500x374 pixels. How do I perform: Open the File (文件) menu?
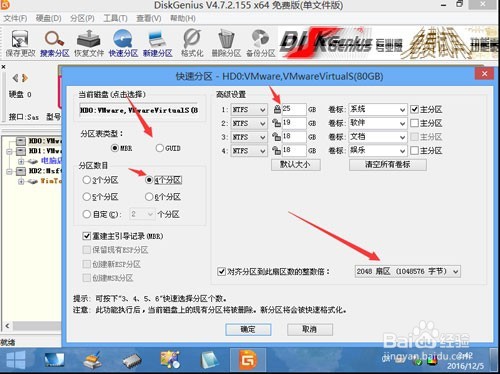(x=15, y=18)
